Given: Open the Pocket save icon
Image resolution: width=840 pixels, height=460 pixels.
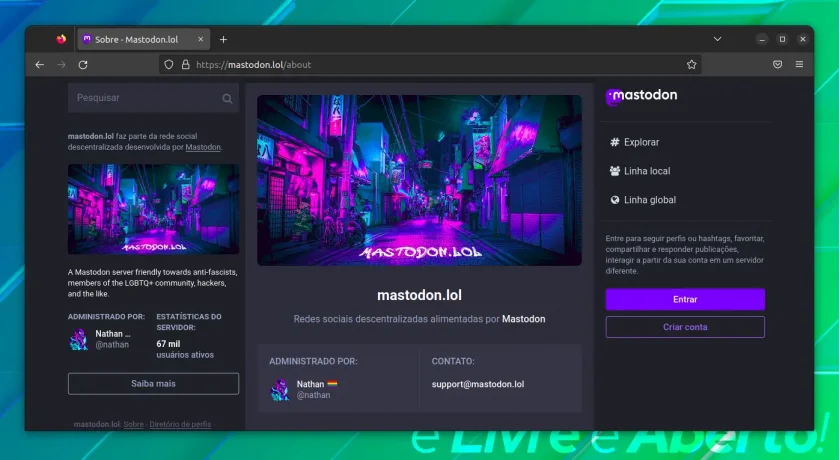Looking at the screenshot, I should [x=777, y=65].
